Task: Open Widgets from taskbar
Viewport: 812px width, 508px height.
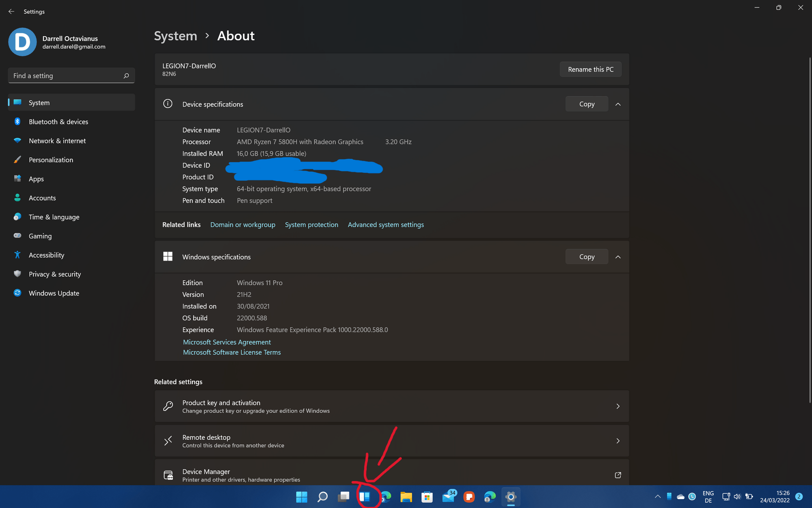Action: pyautogui.click(x=365, y=497)
